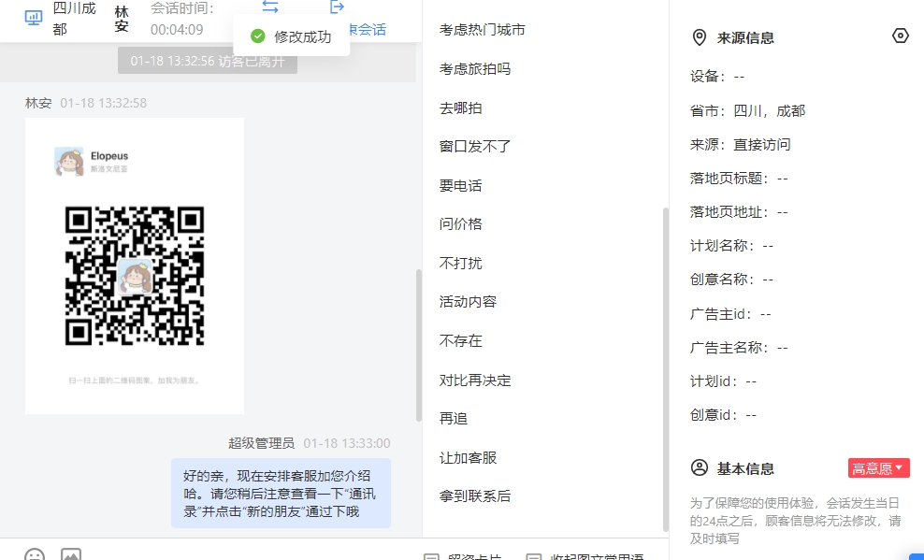Select quick reply 对比再决定
924x560 pixels.
[x=475, y=381]
